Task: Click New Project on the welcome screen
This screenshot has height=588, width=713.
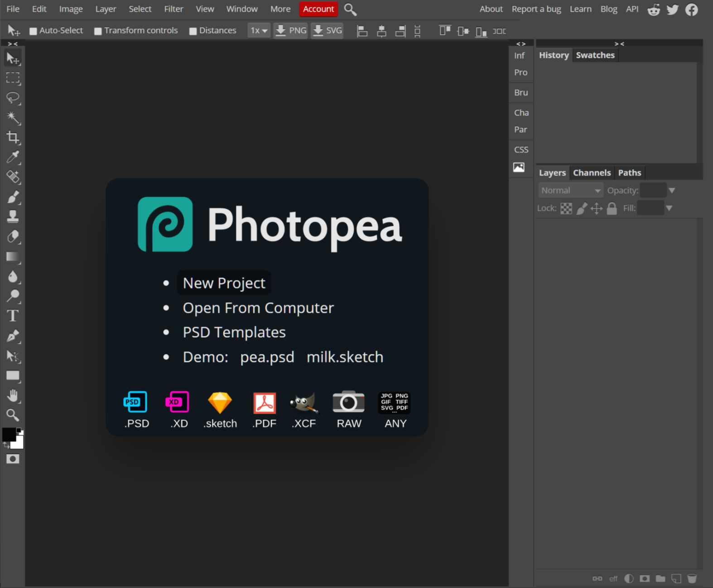Action: point(224,283)
